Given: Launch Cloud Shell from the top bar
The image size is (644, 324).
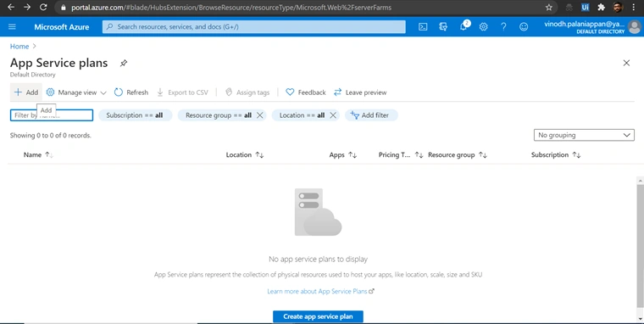Looking at the screenshot, I should coord(423,27).
